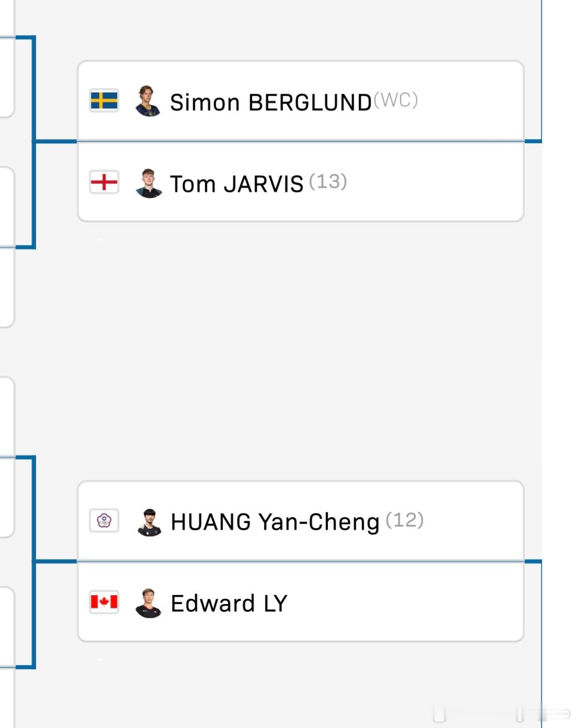Click the (12) seed label
575x728 pixels.
[405, 520]
